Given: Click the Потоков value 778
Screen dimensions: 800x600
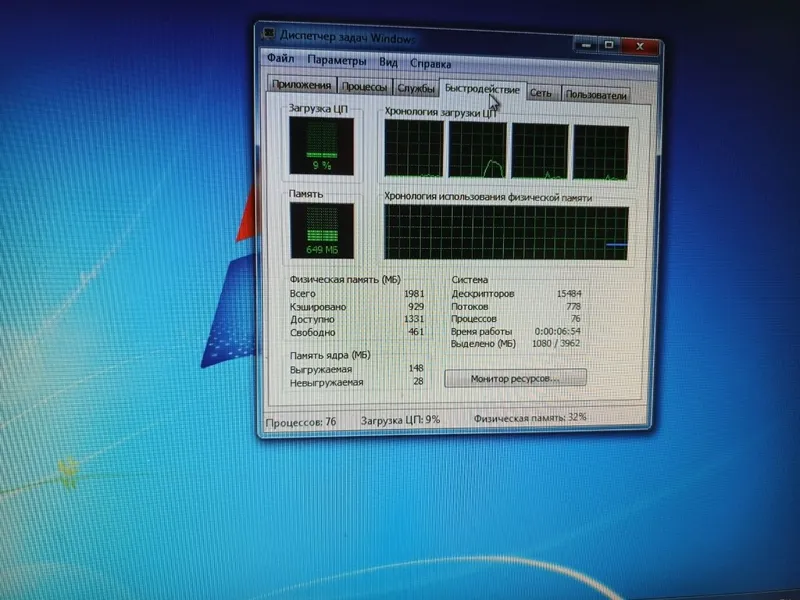Looking at the screenshot, I should pyautogui.click(x=573, y=306).
